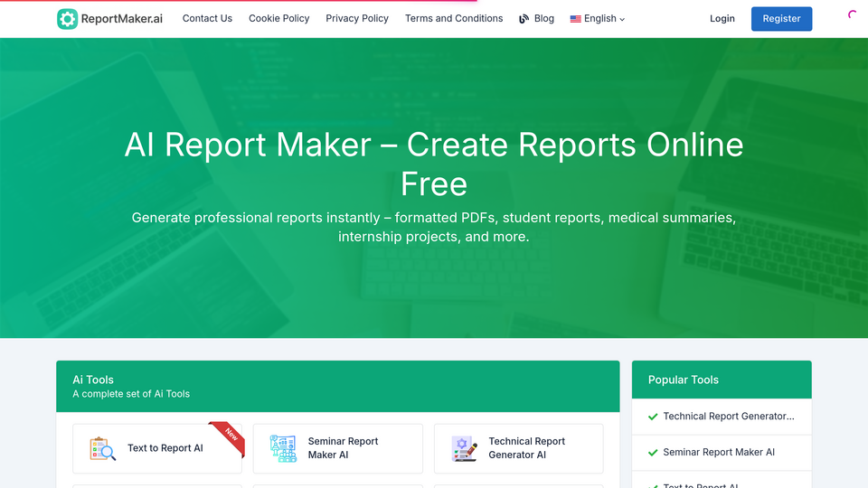The image size is (868, 488).
Task: Click the Login link
Action: [x=722, y=18]
